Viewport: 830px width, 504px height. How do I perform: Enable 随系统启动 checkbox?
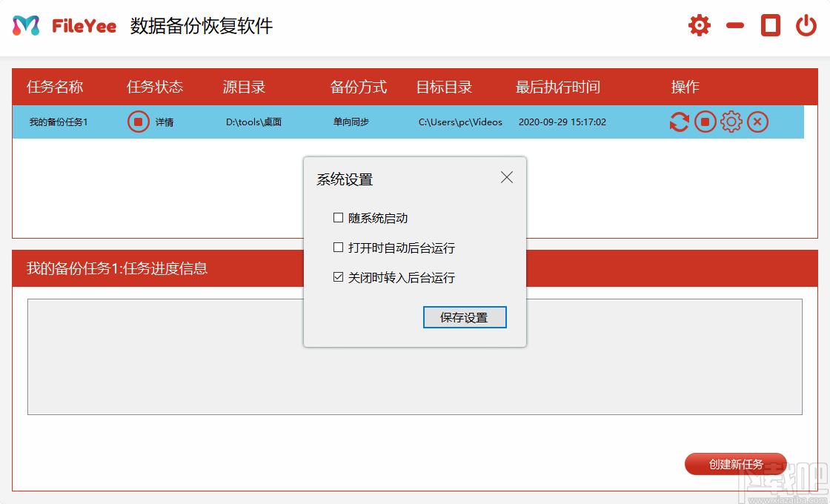coord(338,218)
